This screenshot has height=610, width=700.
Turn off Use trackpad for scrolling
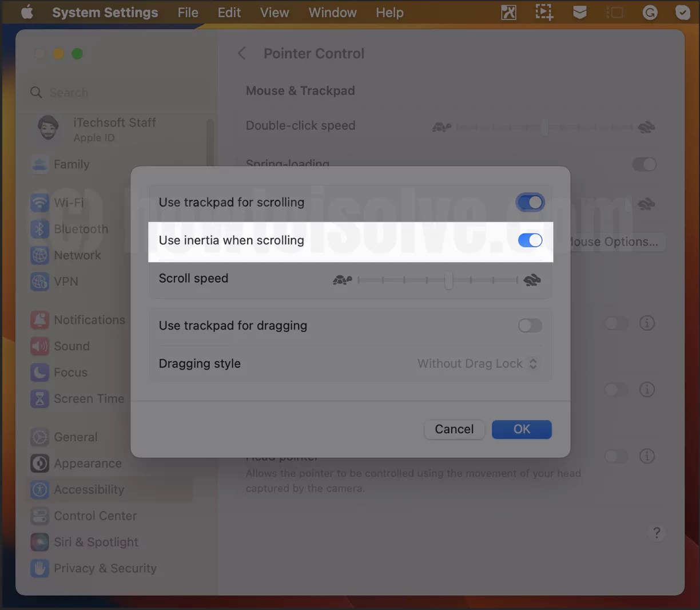pos(530,202)
